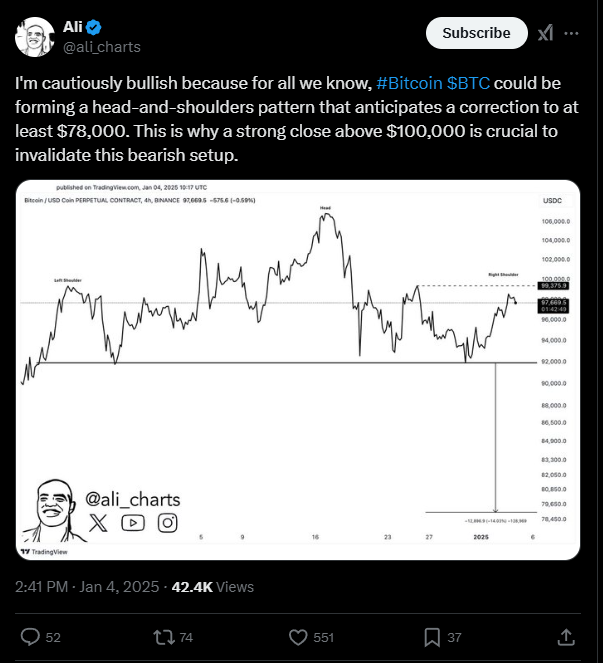This screenshot has width=603, height=663.
Task: Like the post with heart icon
Action: [x=298, y=637]
